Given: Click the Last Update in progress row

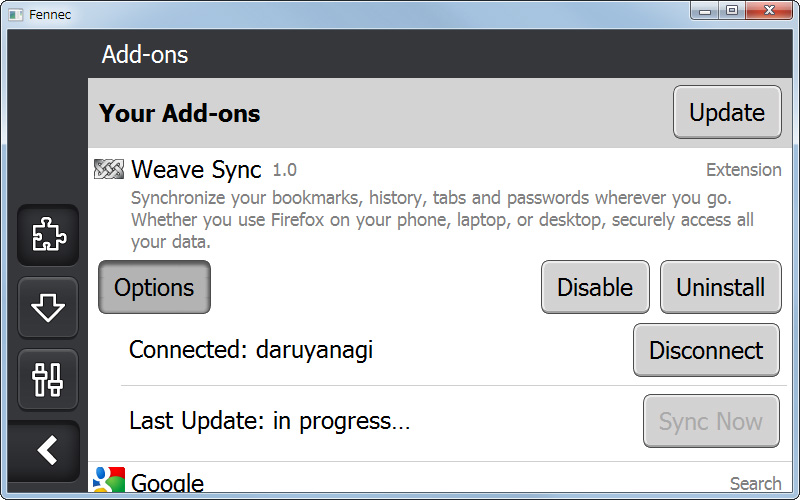Looking at the screenshot, I should 270,421.
